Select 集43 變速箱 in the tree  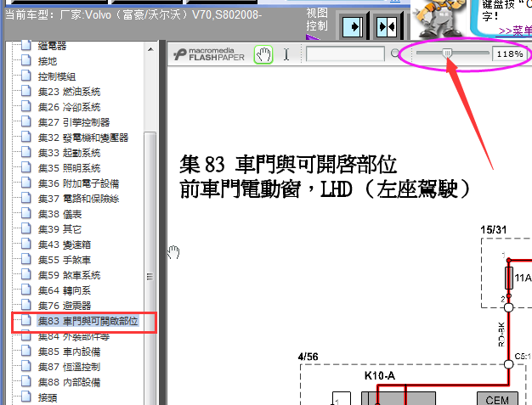(65, 245)
